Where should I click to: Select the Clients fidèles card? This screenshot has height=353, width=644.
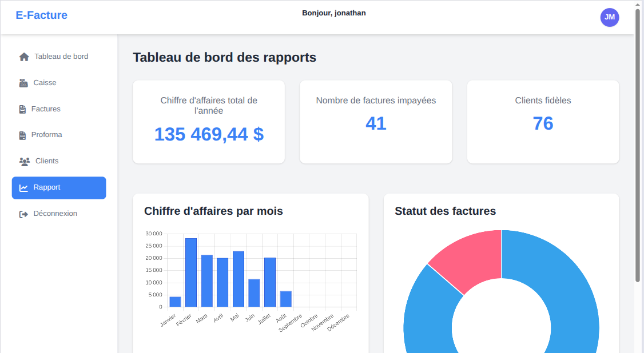[542, 121]
